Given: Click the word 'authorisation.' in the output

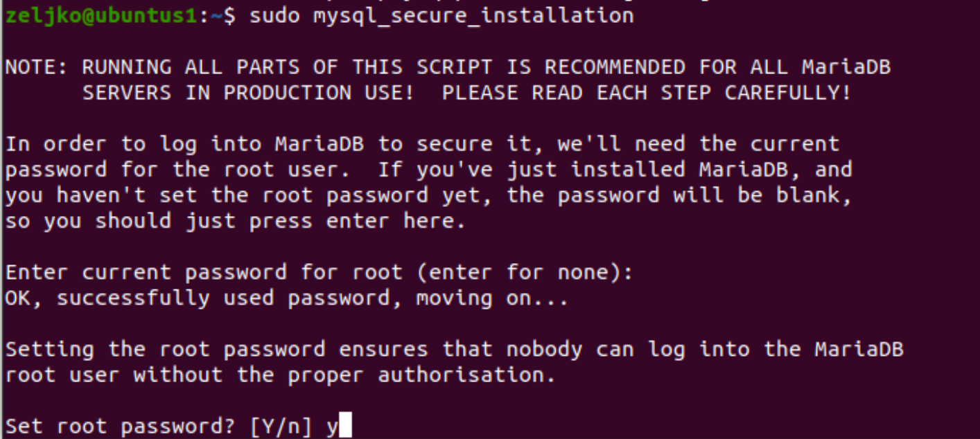Looking at the screenshot, I should pyautogui.click(x=467, y=375).
